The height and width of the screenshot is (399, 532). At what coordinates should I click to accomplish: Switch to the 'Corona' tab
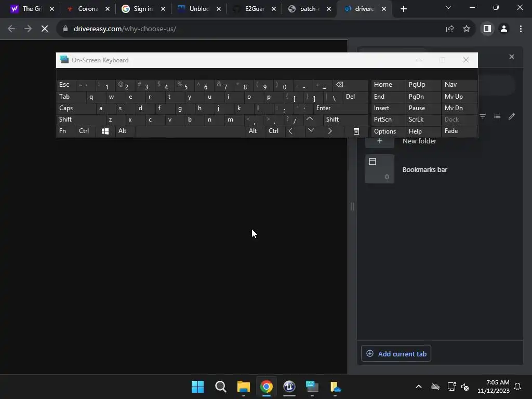(x=83, y=9)
